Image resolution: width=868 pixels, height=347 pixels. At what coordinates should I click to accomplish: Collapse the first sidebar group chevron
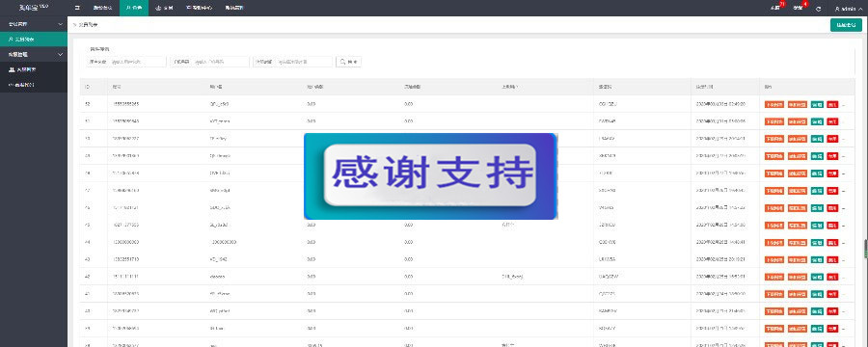(61, 24)
